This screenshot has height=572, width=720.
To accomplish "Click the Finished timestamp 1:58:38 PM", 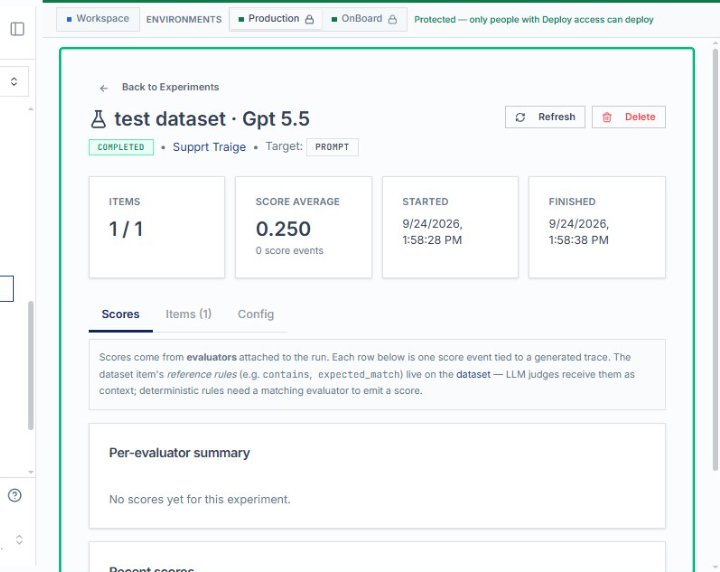I will click(x=579, y=240).
